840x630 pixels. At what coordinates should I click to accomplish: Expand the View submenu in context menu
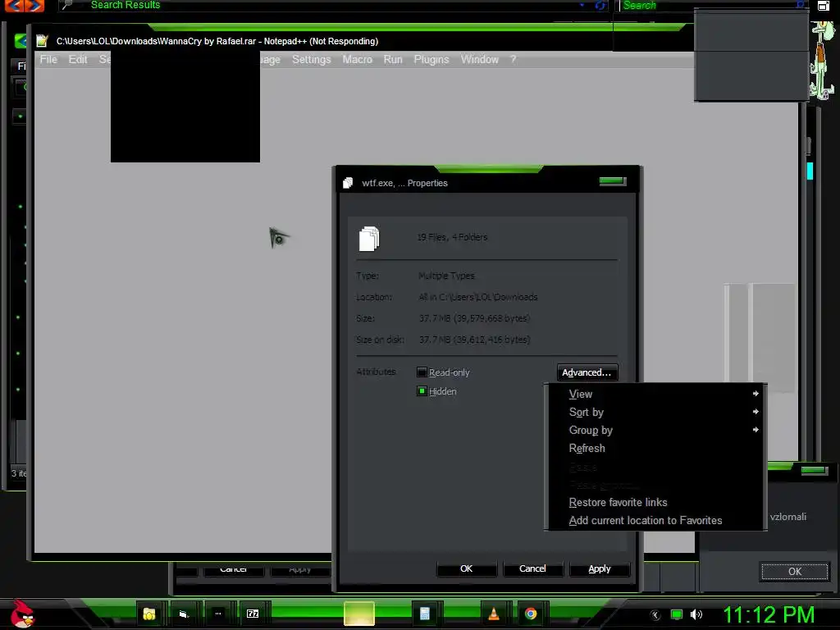(656, 394)
